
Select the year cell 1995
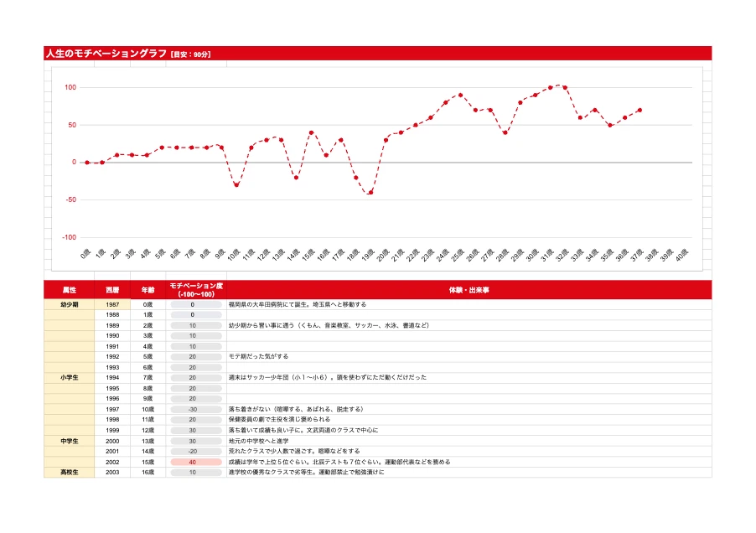(x=112, y=388)
